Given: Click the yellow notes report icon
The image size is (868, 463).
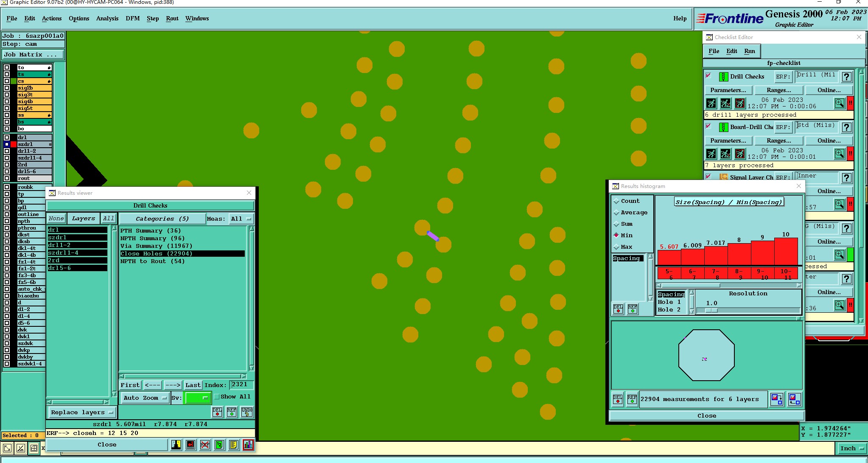Looking at the screenshot, I should 233,445.
